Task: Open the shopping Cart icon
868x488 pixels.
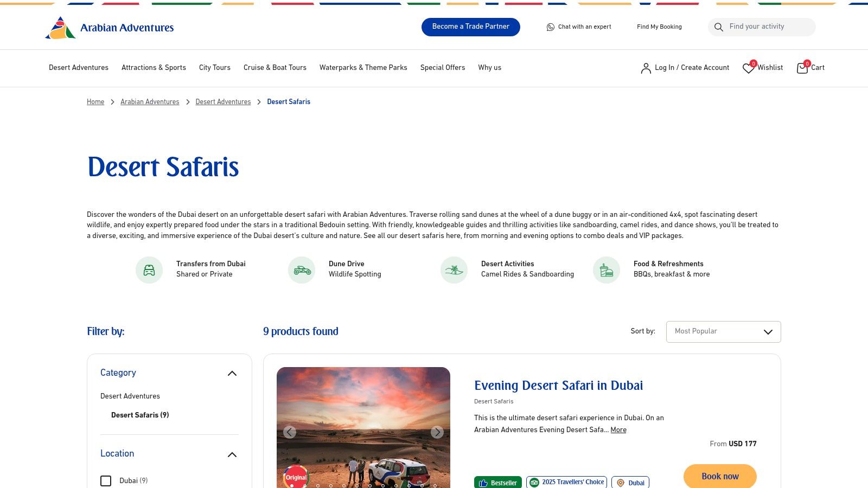Action: tap(802, 68)
